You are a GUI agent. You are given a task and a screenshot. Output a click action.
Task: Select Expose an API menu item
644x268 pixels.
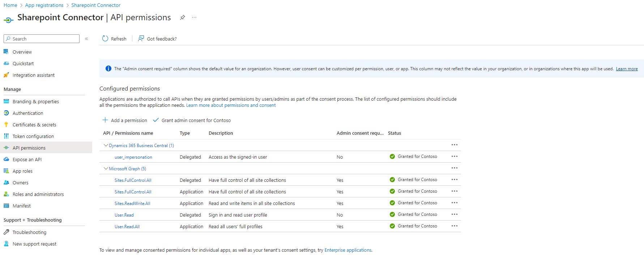tap(27, 160)
